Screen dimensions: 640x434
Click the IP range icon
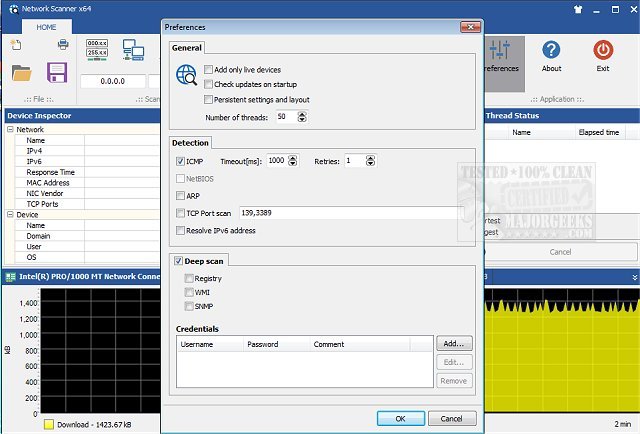tap(97, 49)
